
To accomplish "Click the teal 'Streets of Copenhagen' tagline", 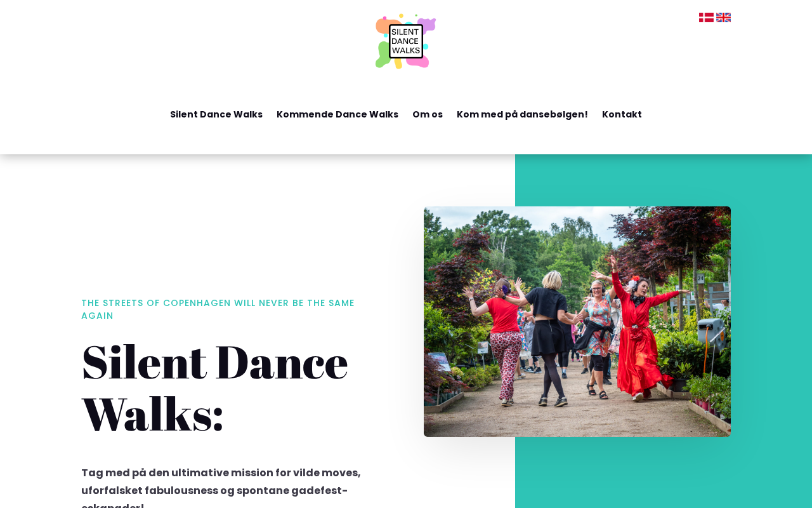I will [218, 309].
